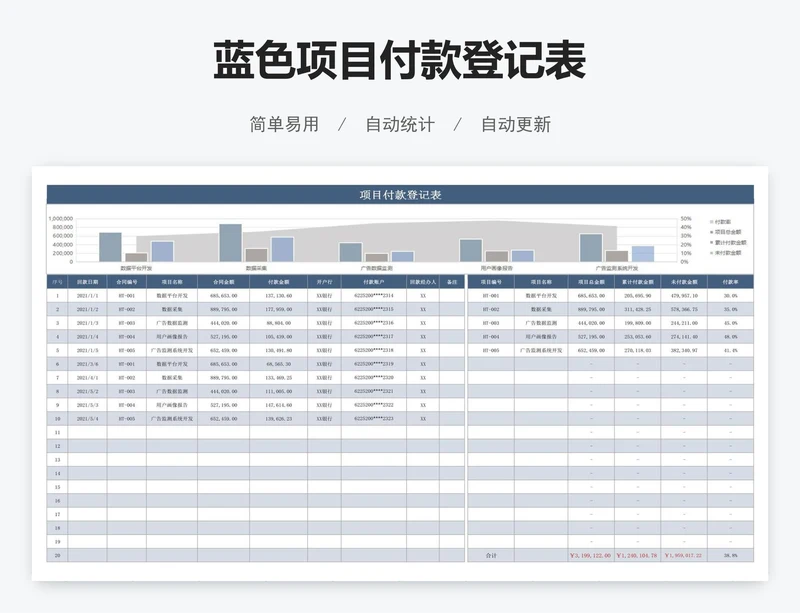Select the date cell 2021/3/6
The image size is (800, 613).
tap(87, 364)
